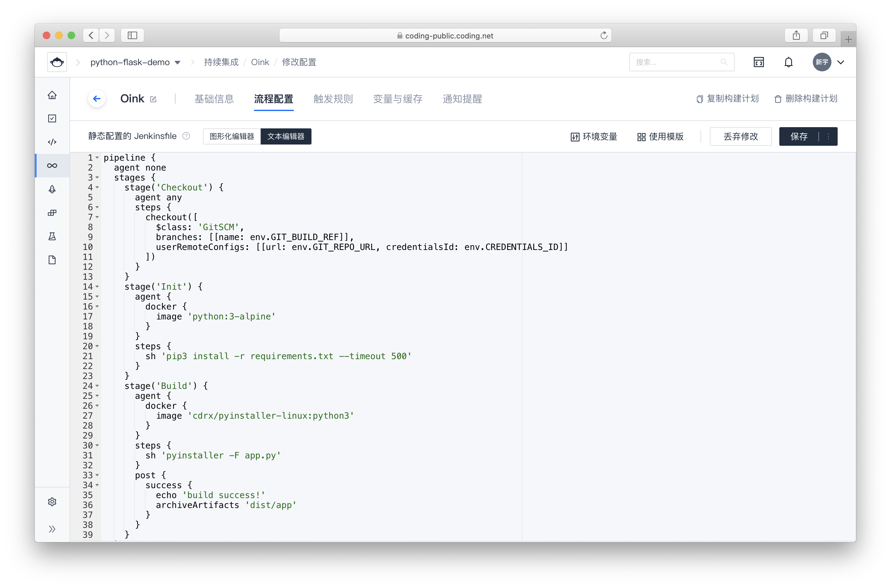Switch to 文本编辑器 text editor
The height and width of the screenshot is (588, 891).
286,136
